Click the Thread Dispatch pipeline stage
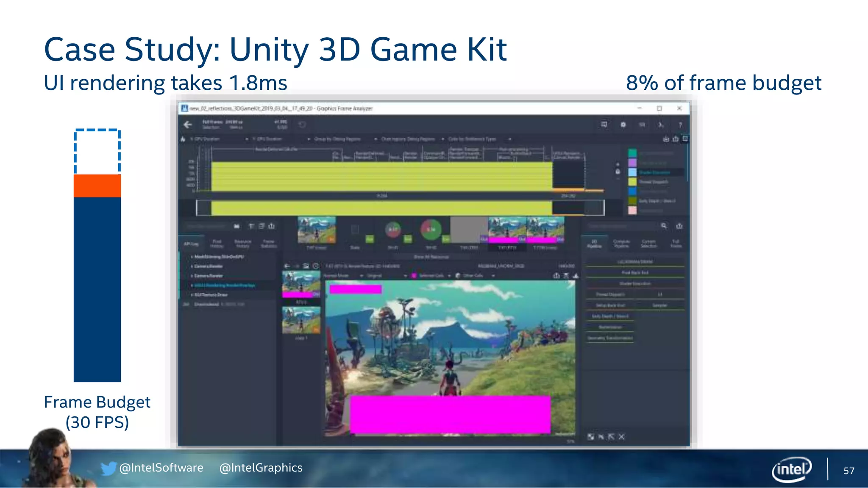Image resolution: width=868 pixels, height=488 pixels. tap(610, 294)
